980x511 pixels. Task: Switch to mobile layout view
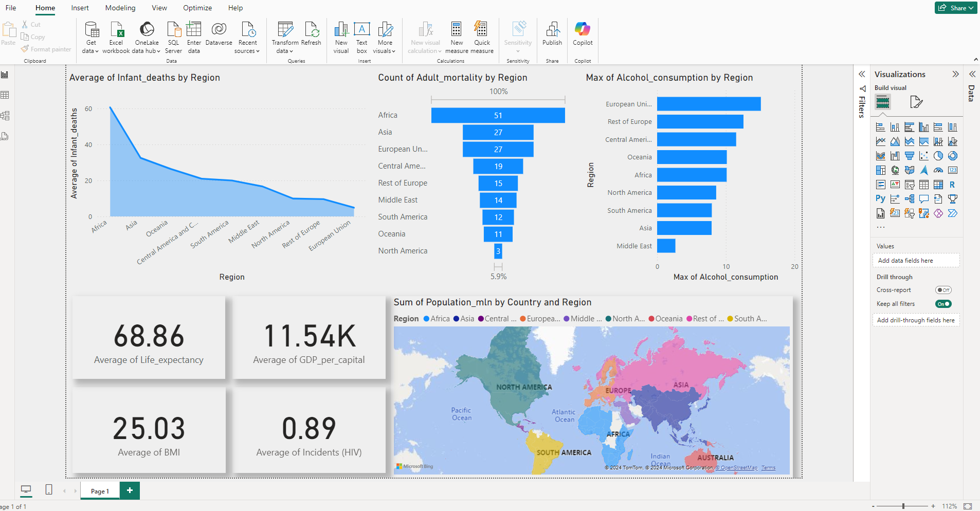(x=49, y=490)
